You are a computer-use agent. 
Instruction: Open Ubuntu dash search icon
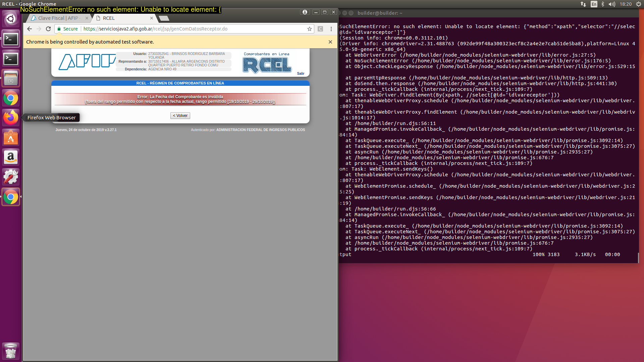tap(11, 19)
